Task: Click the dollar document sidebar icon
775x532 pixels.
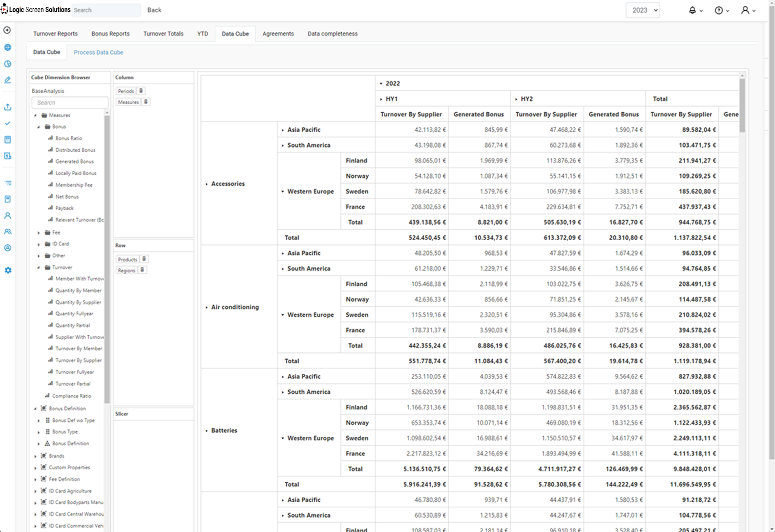Action: [x=7, y=156]
